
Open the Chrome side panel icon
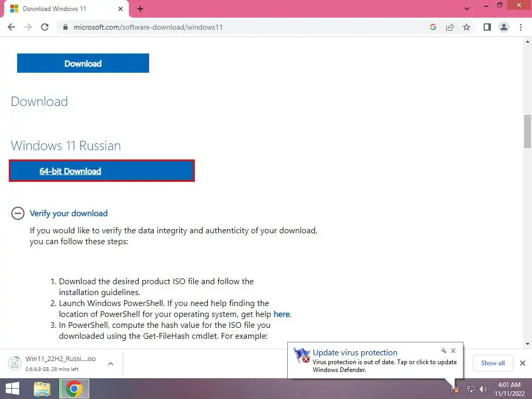487,27
